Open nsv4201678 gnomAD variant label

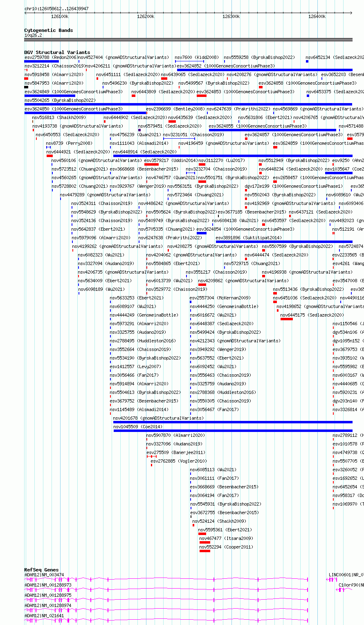pyautogui.click(x=158, y=418)
